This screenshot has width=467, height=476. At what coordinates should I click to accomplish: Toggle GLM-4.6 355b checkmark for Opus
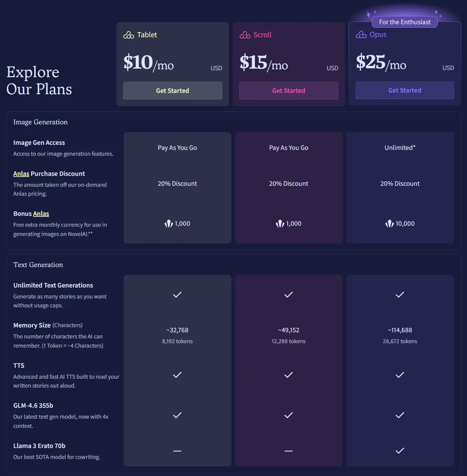[x=399, y=416]
